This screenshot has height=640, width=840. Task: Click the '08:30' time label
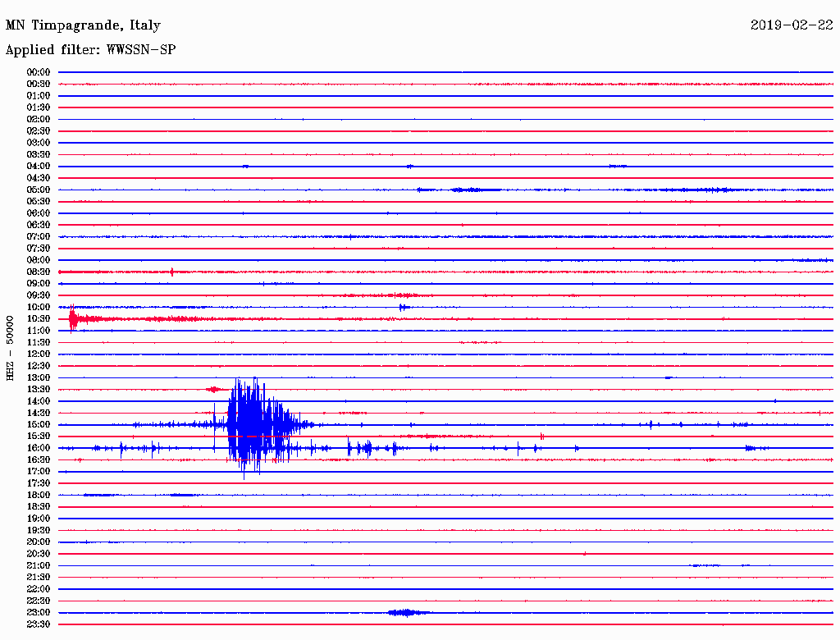click(x=38, y=272)
